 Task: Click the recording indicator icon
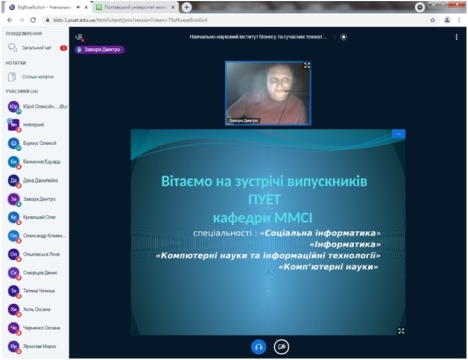tap(343, 37)
